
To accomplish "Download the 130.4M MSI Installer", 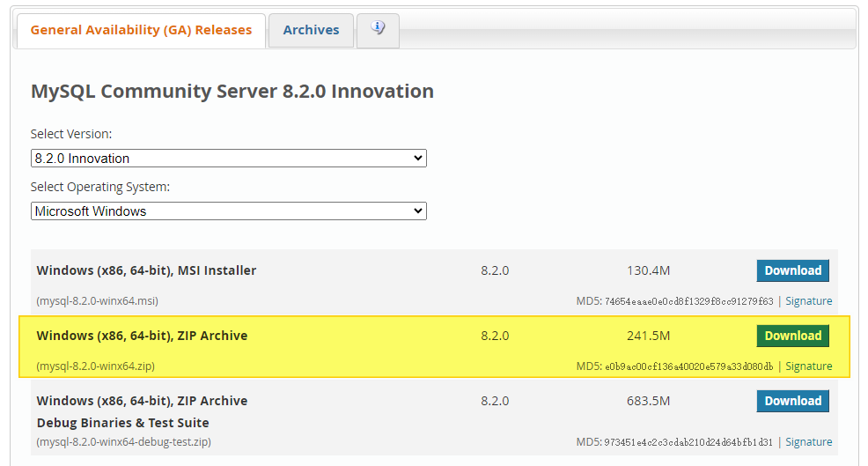I will (792, 270).
